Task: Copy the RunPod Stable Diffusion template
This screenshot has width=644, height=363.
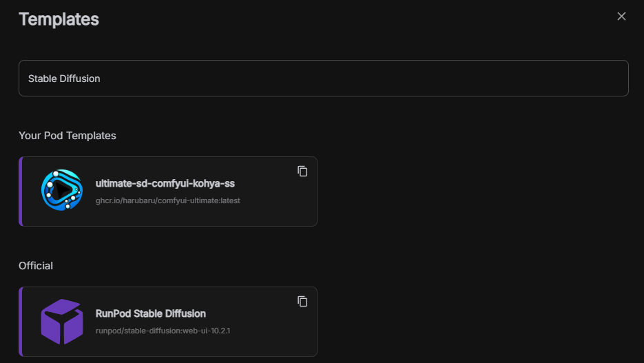Action: coord(302,302)
